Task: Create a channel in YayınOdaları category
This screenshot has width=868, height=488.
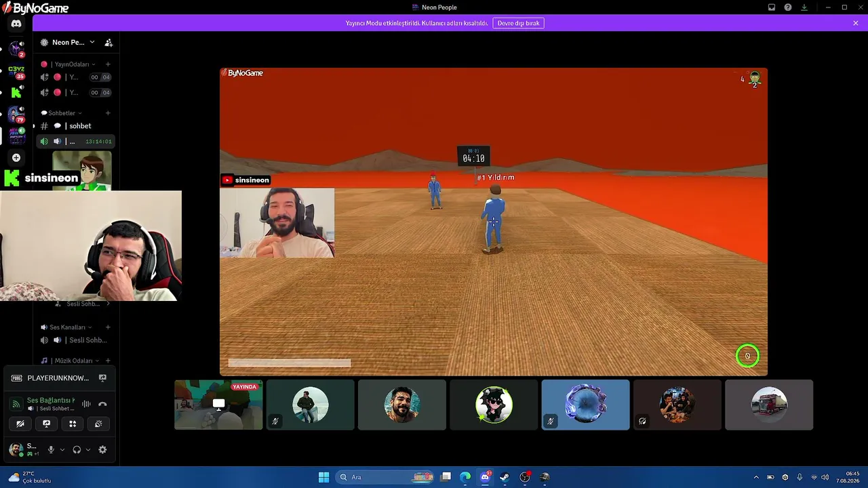Action: point(108,64)
